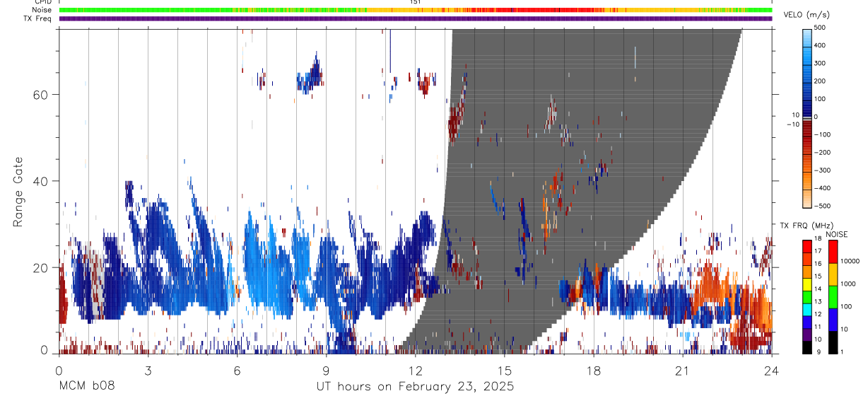This screenshot has height=401, width=868.
Task: Click the 'UT hours on February 23, 2025' label
Action: coord(414,387)
